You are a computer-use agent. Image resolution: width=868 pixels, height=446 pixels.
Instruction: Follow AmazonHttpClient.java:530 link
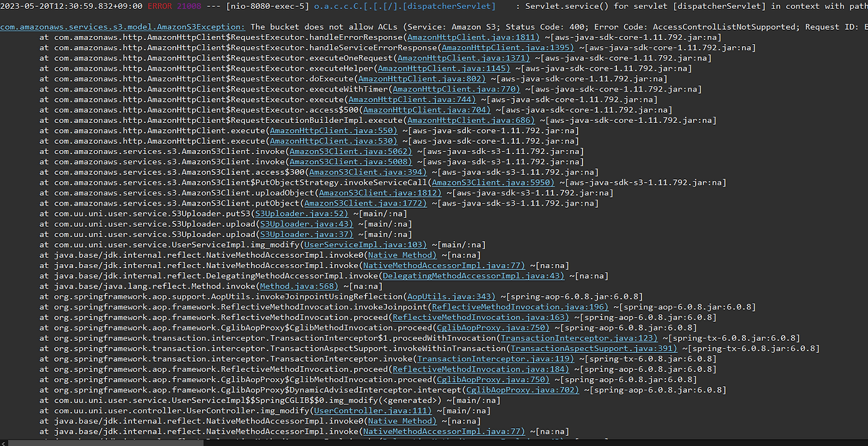(333, 141)
